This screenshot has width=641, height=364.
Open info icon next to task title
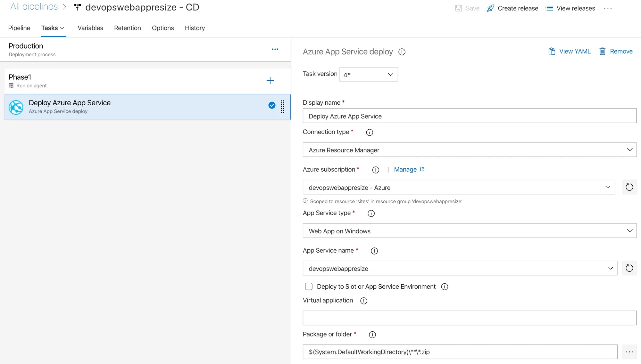pyautogui.click(x=402, y=52)
